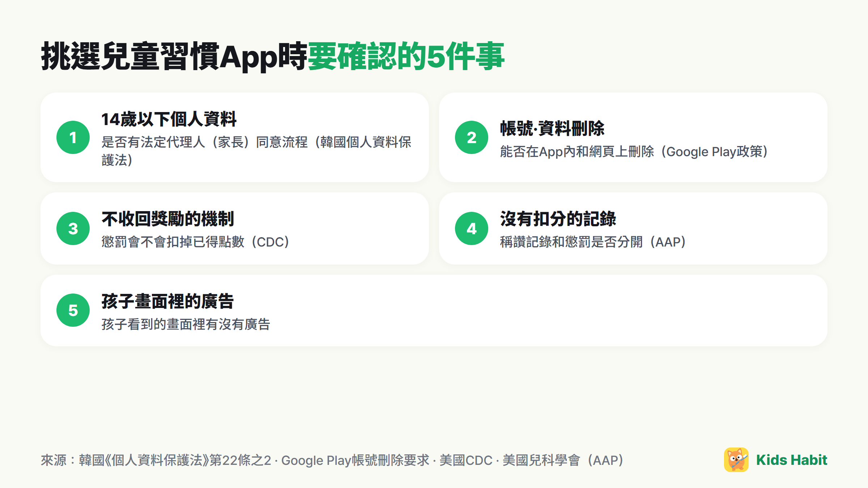The image size is (868, 488).
Task: Click the black title text 挑選兒童習慣App時
Action: 174,56
